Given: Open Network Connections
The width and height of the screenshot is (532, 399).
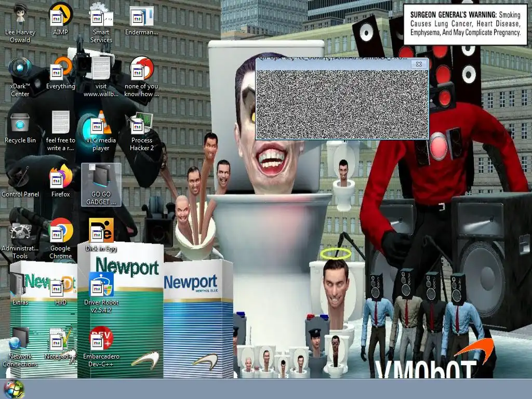Looking at the screenshot, I should pos(20,348).
